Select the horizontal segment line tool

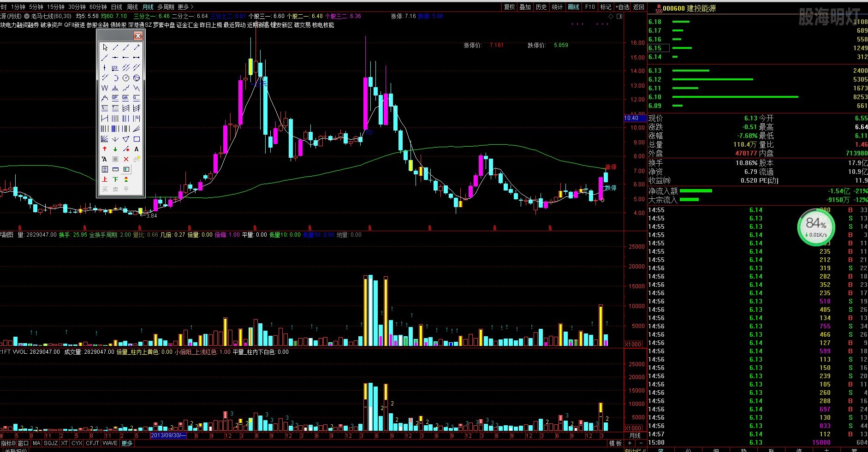(x=137, y=57)
